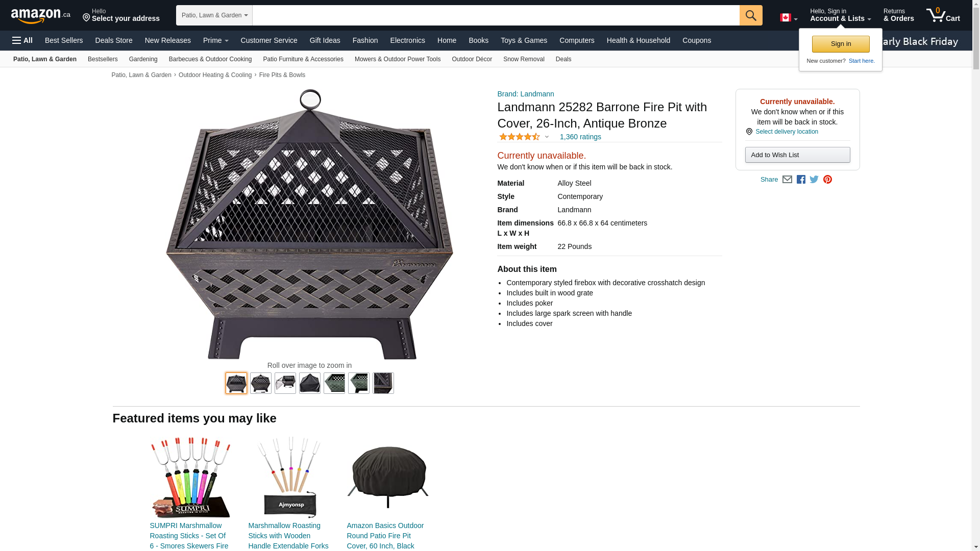Viewport: 980px width, 551px height.
Task: Click Select delivery location link
Action: click(787, 132)
